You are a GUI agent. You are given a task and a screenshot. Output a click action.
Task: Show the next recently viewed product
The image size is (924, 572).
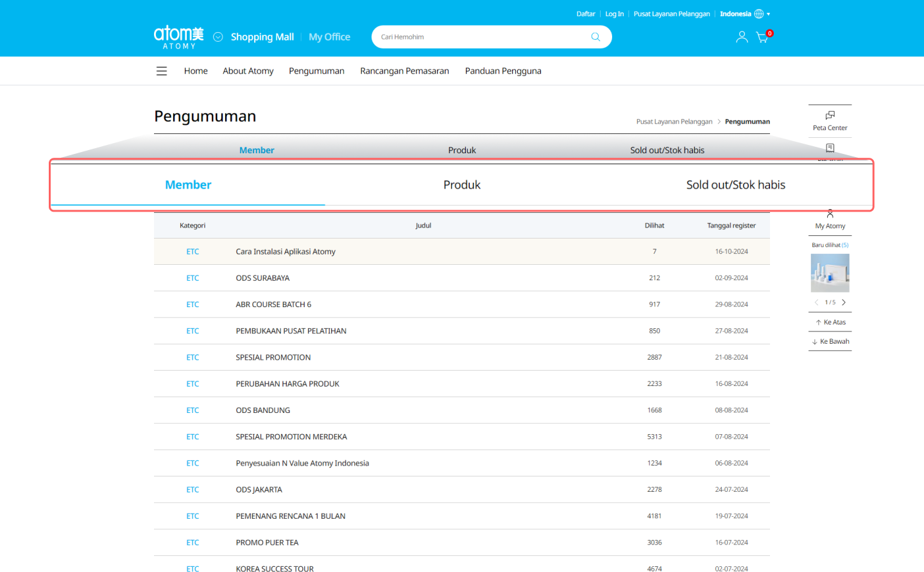click(844, 302)
